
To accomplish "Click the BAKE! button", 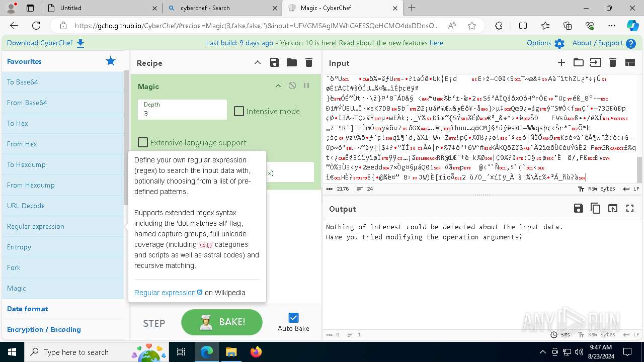I will click(x=222, y=322).
